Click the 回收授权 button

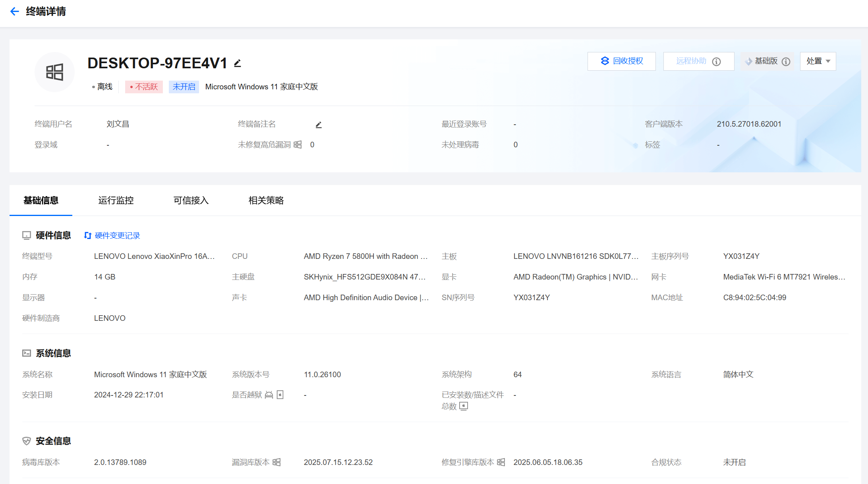[621, 61]
